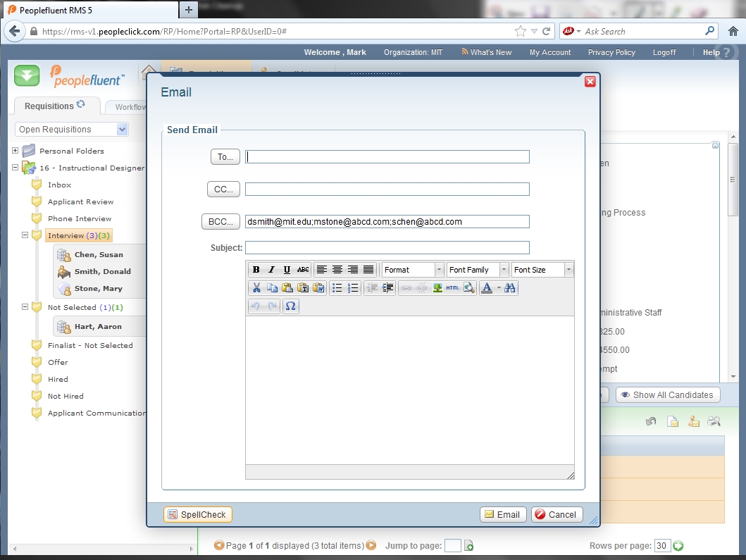Click the To... recipients button
The height and width of the screenshot is (560, 746).
225,157
